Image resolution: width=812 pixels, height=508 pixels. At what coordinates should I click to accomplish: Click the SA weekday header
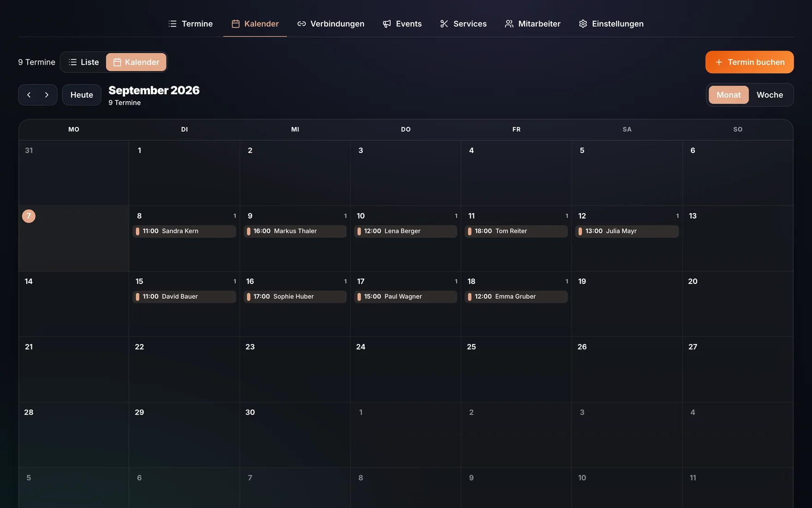pos(627,129)
